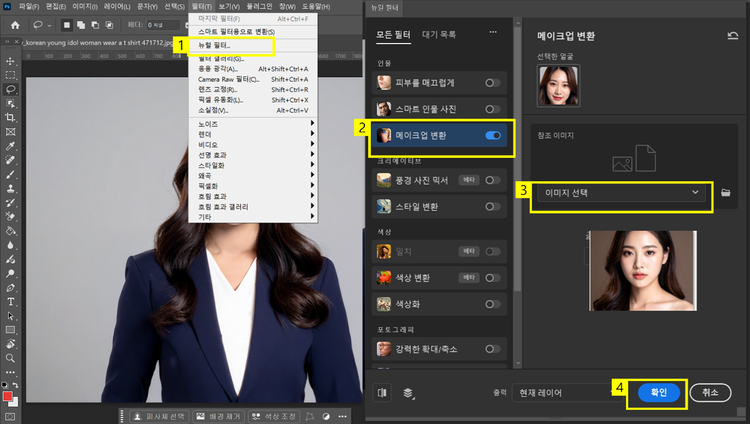Toggle the 일치 filter switch
The image size is (750, 424).
(x=493, y=252)
